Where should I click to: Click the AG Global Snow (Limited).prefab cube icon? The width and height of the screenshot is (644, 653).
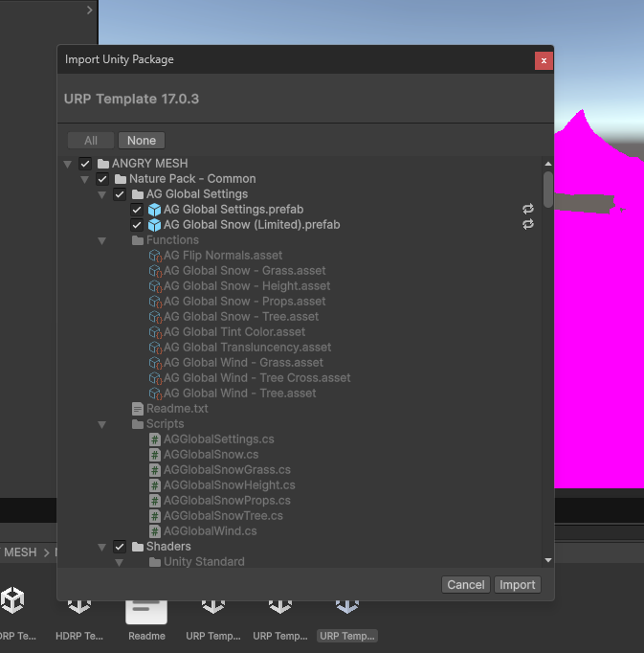(x=154, y=225)
